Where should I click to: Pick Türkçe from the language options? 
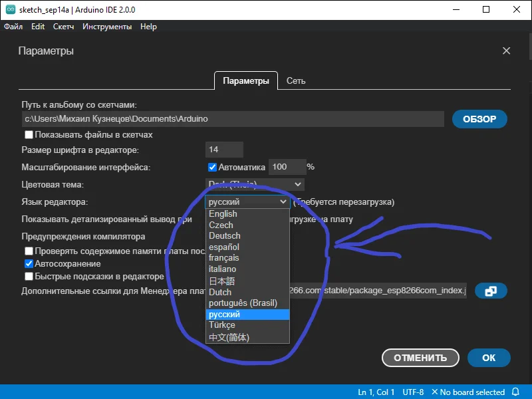222,325
